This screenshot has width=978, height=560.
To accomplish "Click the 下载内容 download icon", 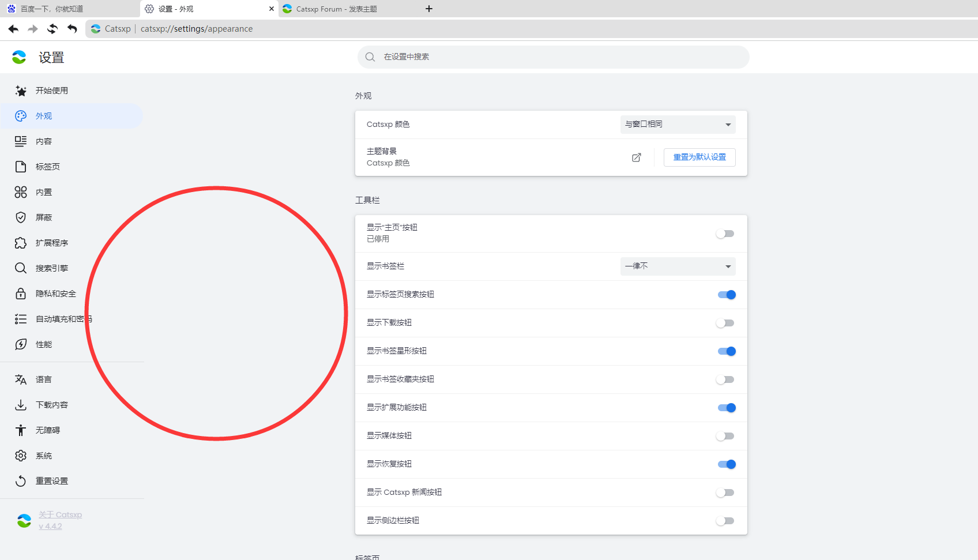I will [21, 405].
